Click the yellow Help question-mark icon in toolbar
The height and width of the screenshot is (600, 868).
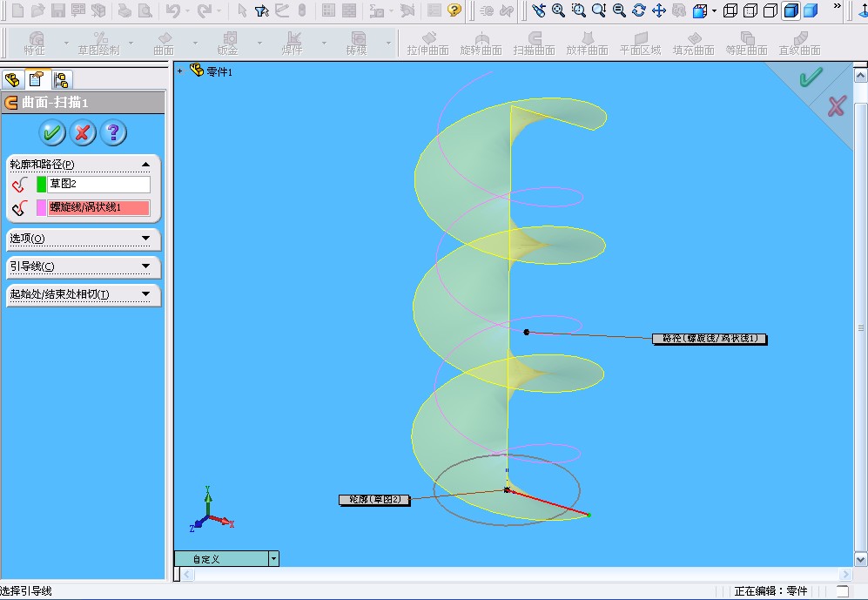454,10
